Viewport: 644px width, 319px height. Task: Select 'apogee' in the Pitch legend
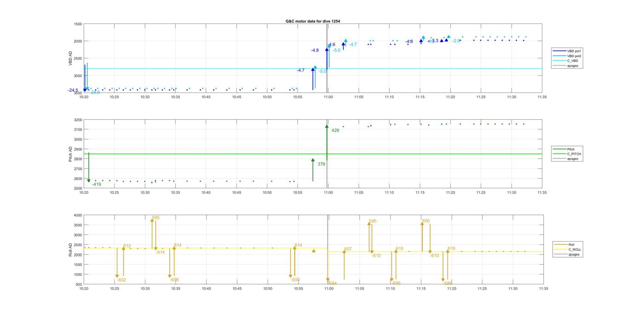(573, 159)
